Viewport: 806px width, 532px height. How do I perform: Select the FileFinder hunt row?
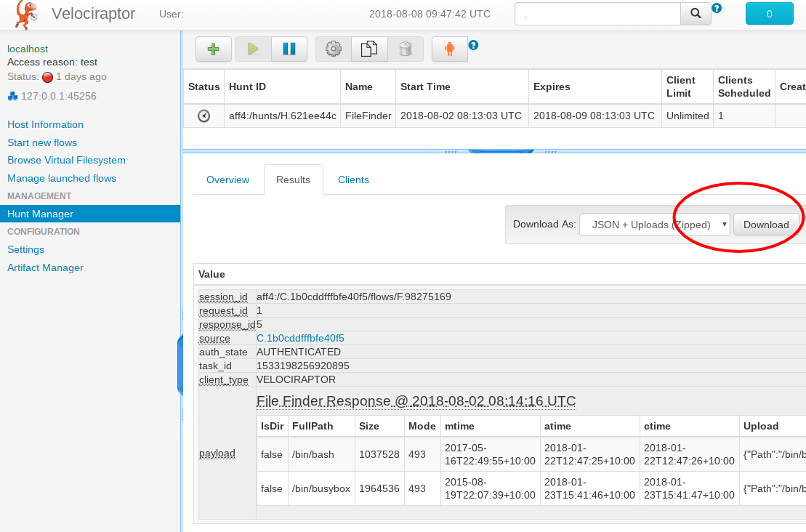pos(368,116)
